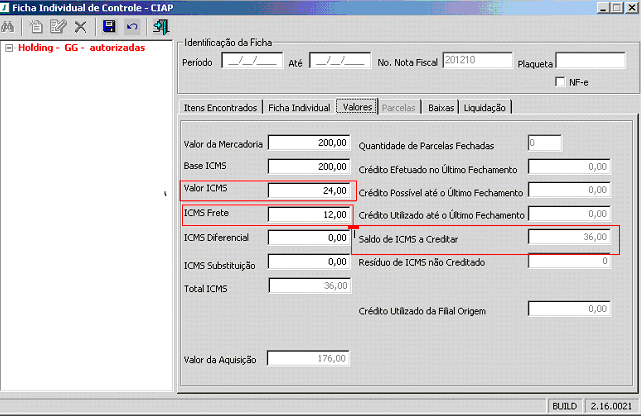Click the application icon in title bar
Image resolution: width=641 pixels, height=416 pixels.
pyautogui.click(x=4, y=7)
